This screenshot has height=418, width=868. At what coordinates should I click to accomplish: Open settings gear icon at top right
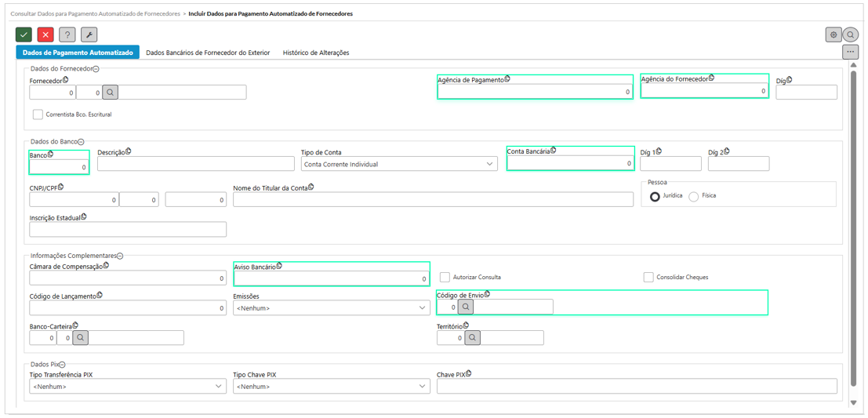coord(833,35)
